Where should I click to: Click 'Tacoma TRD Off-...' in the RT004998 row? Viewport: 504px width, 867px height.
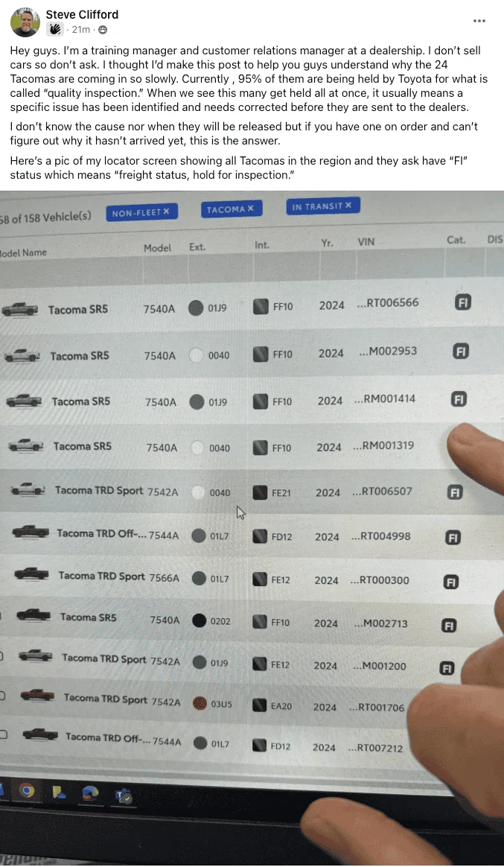tap(102, 533)
